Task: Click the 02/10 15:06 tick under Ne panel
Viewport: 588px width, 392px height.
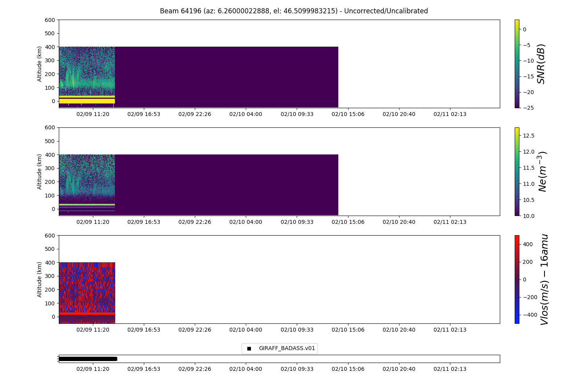Action: (348, 222)
